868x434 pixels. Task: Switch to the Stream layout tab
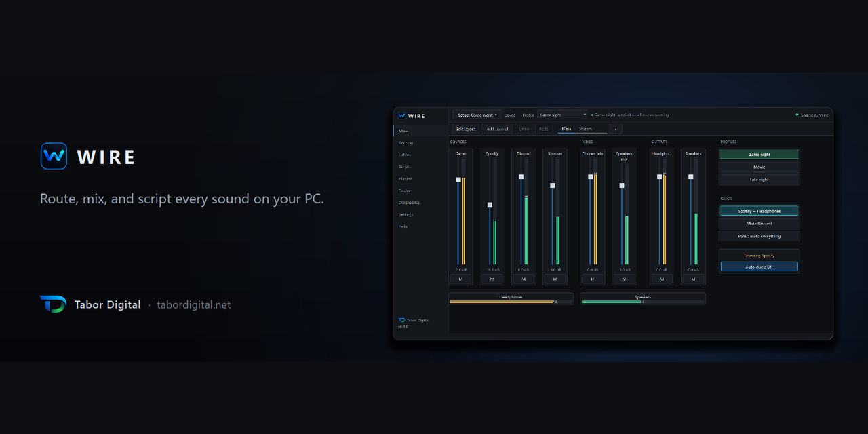pos(585,129)
